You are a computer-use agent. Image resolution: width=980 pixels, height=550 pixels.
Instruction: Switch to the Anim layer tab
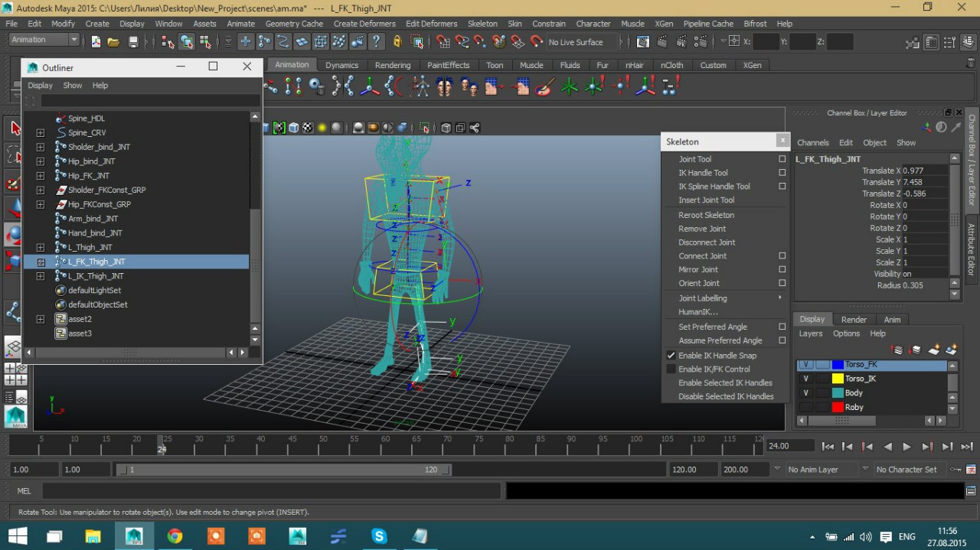click(x=892, y=320)
